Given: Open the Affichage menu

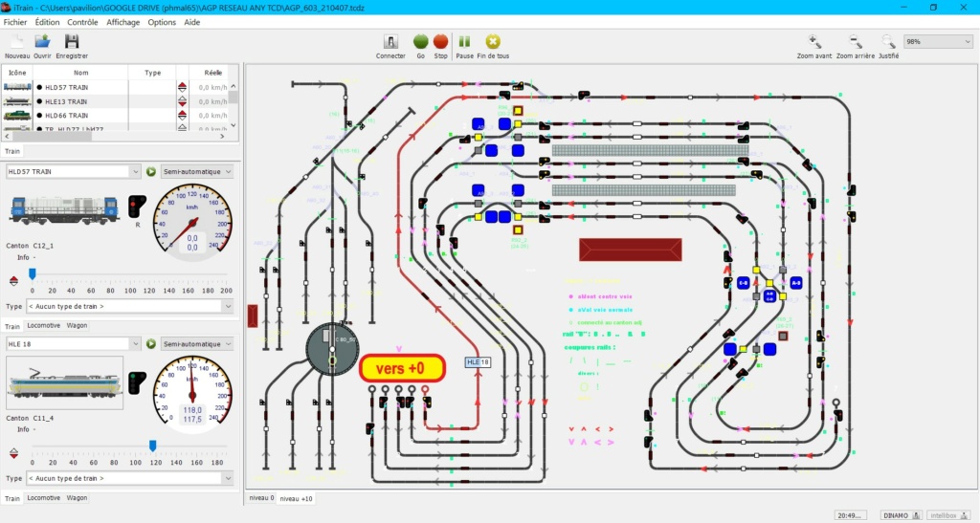Looking at the screenshot, I should click(x=123, y=22).
